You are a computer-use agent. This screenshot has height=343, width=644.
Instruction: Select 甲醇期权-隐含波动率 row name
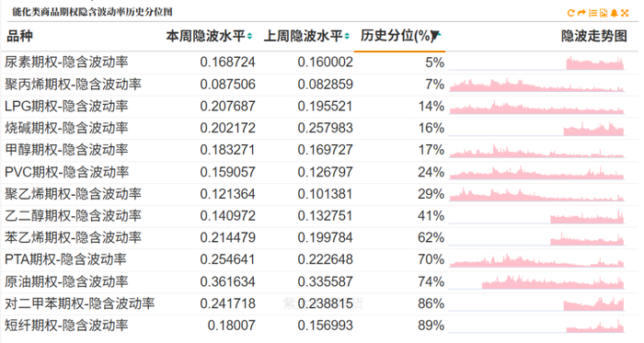pos(66,150)
